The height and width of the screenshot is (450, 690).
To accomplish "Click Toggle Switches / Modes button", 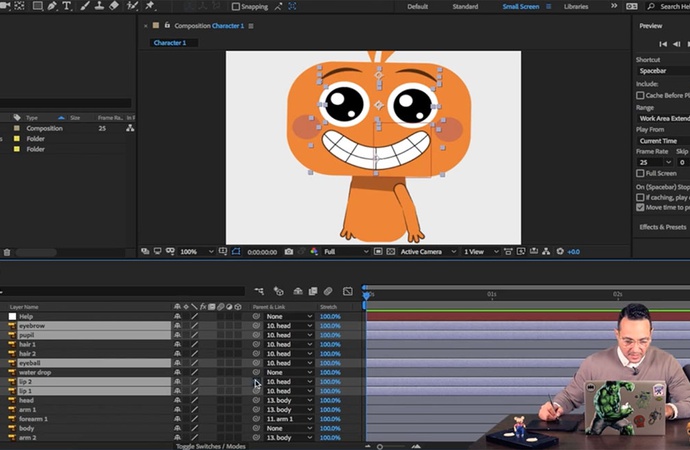I will [x=211, y=446].
